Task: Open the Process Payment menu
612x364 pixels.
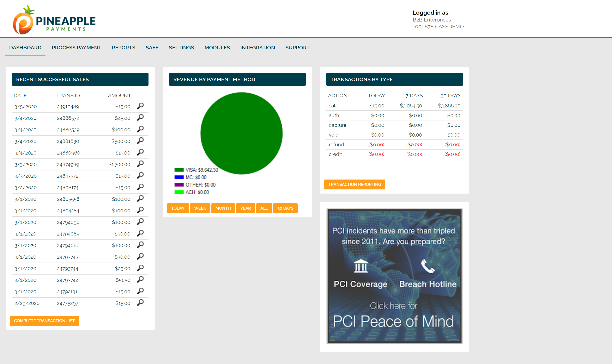Action: pyautogui.click(x=76, y=48)
